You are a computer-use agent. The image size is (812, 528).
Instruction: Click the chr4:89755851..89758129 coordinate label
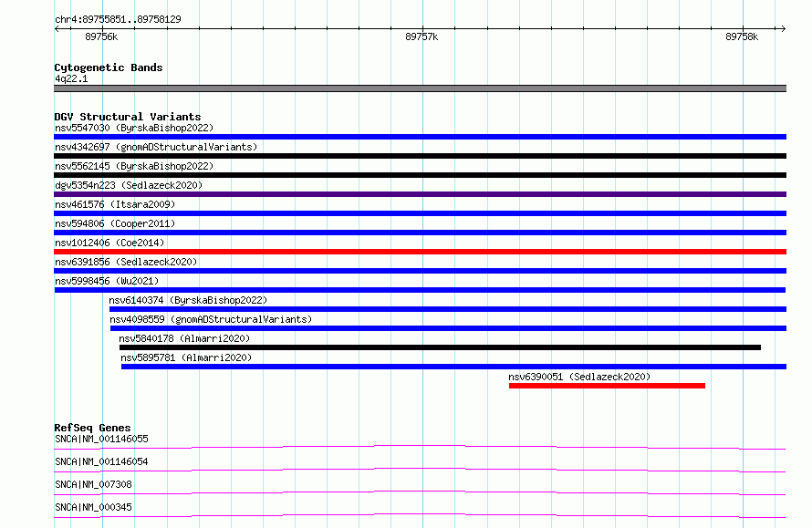118,20
